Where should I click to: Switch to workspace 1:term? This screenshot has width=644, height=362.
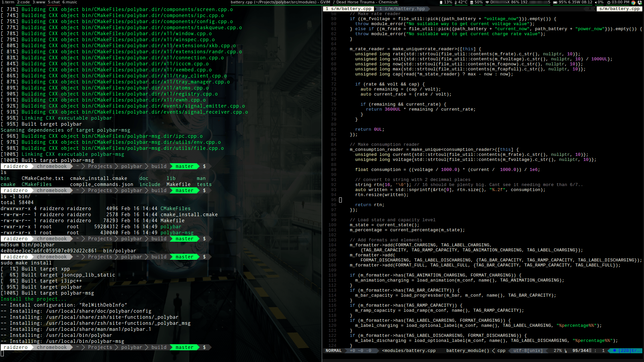pos(7,2)
